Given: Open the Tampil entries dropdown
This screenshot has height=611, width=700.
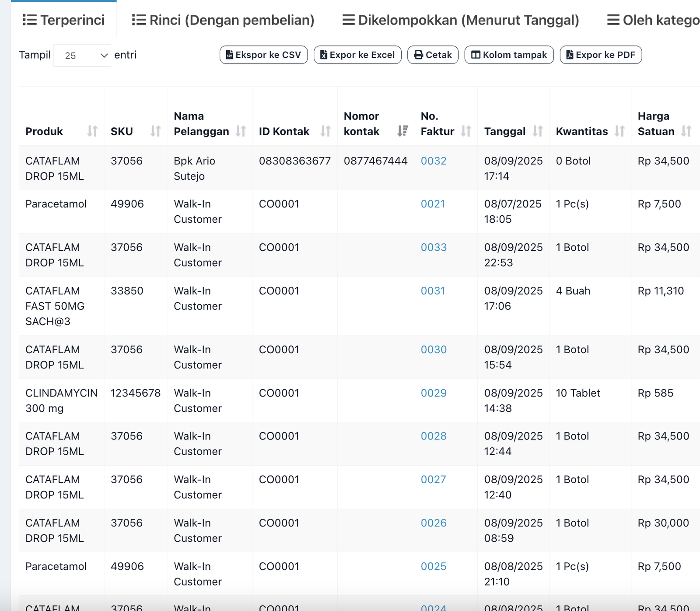Looking at the screenshot, I should (x=82, y=56).
